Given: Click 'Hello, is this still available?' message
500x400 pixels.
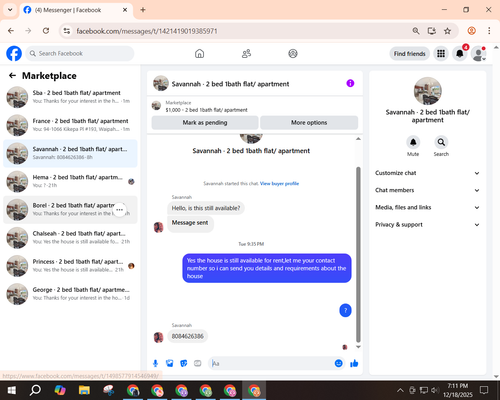Looking at the screenshot, I should click(x=206, y=208).
